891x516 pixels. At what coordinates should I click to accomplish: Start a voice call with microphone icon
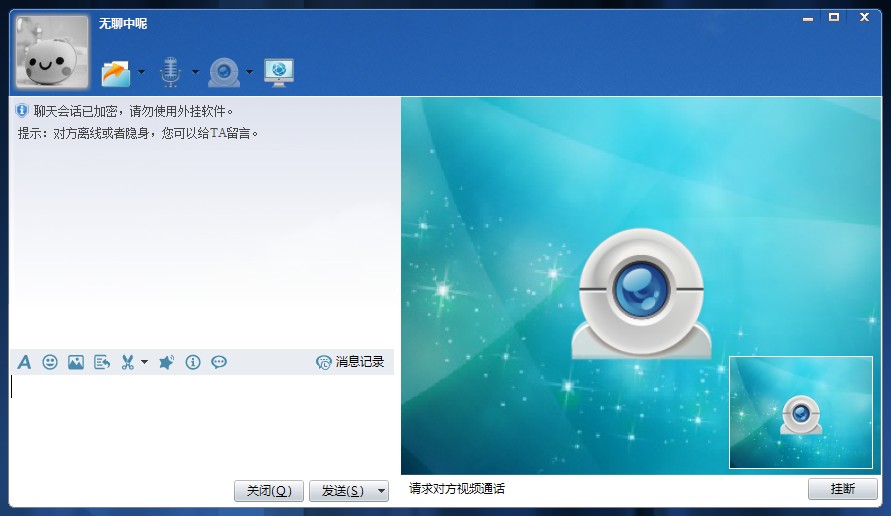coord(170,72)
